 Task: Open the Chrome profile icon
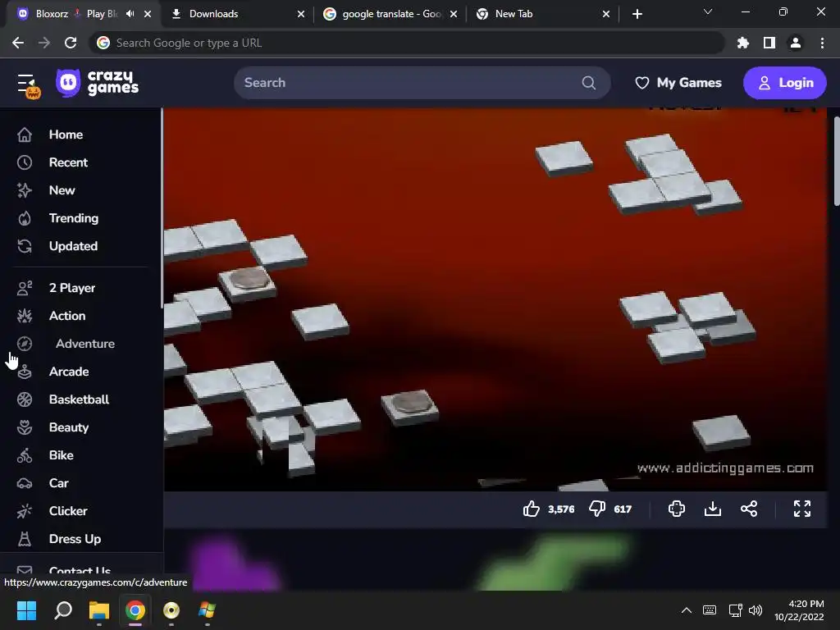[x=796, y=43]
